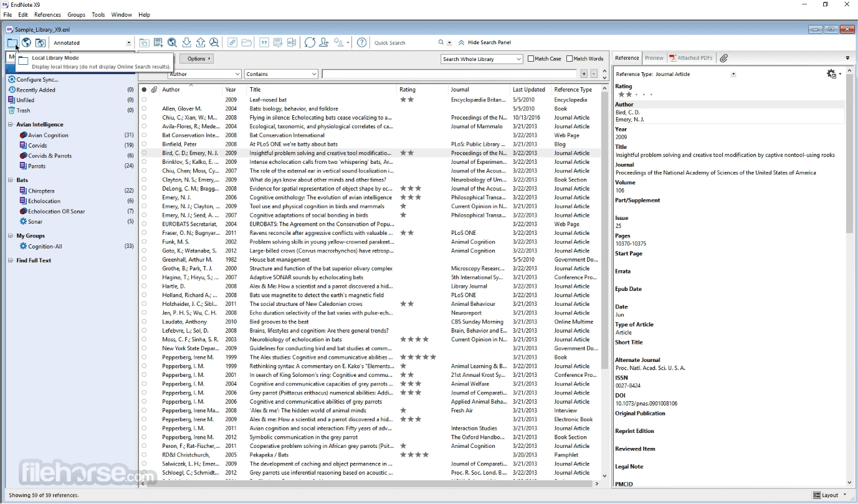The height and width of the screenshot is (504, 858).
Task: Open the References menu
Action: (x=48, y=14)
